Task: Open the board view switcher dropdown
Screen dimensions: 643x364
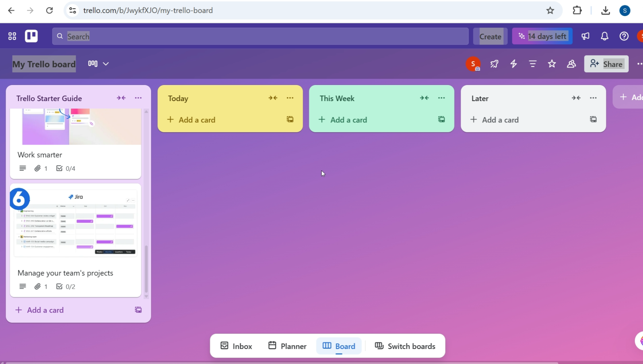Action: point(99,64)
